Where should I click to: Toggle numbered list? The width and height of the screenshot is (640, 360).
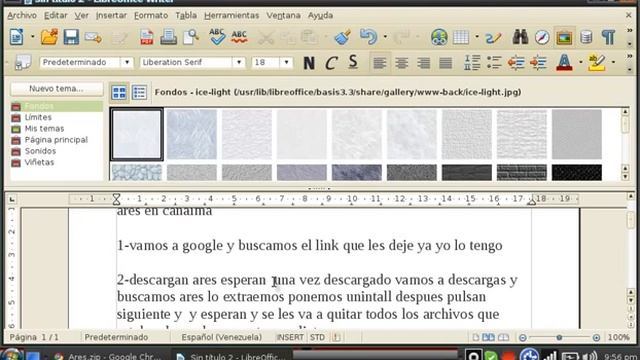pos(472,63)
